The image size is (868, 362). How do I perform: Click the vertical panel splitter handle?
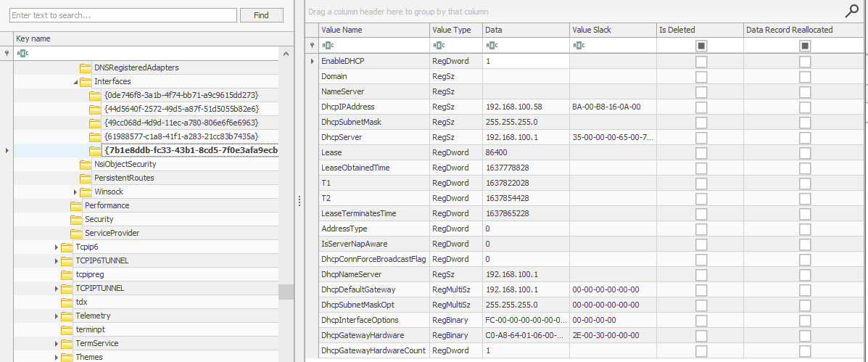point(299,202)
